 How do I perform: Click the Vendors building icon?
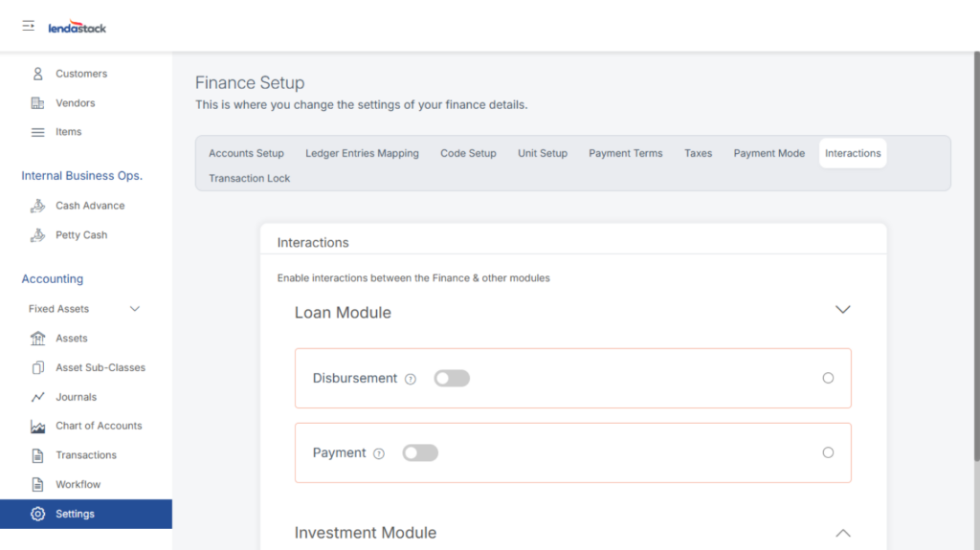click(38, 103)
